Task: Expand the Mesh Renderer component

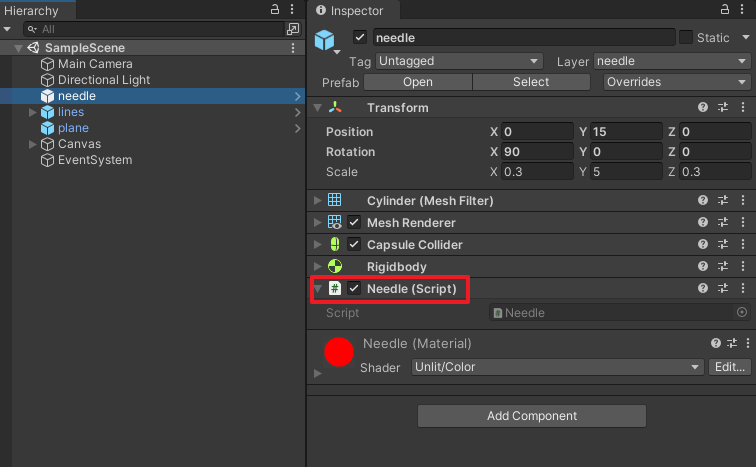Action: 318,223
